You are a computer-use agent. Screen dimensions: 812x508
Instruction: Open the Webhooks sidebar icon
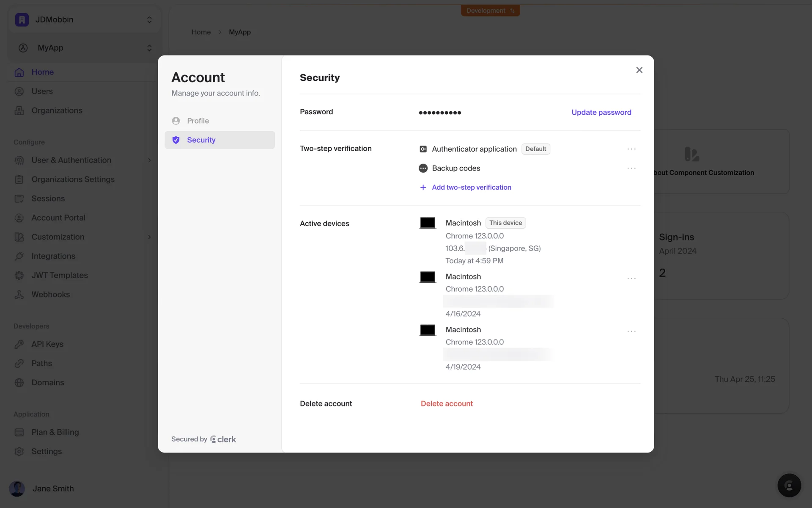coord(19,295)
